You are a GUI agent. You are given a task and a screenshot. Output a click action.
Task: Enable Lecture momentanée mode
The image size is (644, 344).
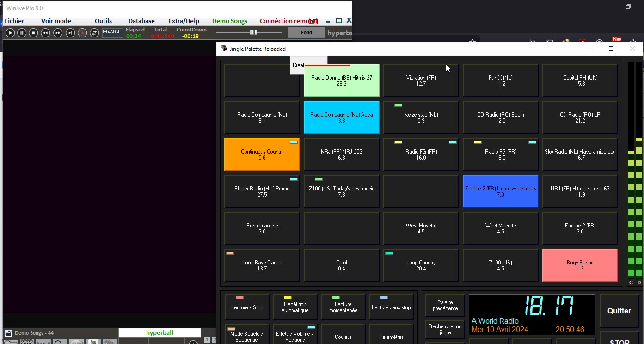343,307
